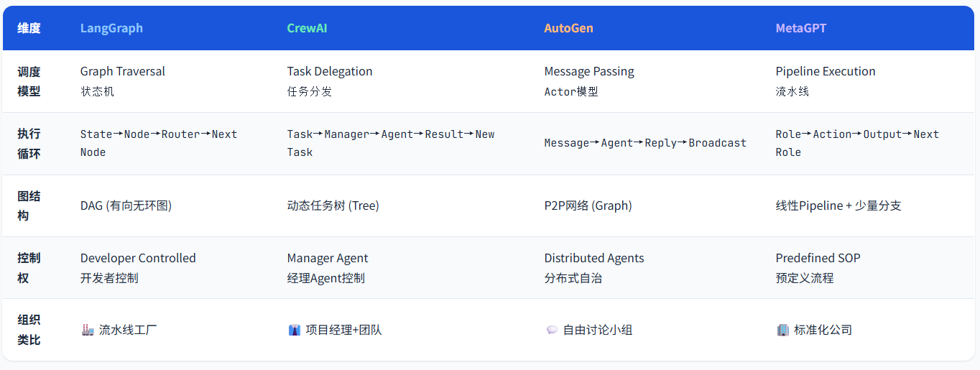This screenshot has width=980, height=370.
Task: Select the 执行循环 row label
Action: pos(29,143)
